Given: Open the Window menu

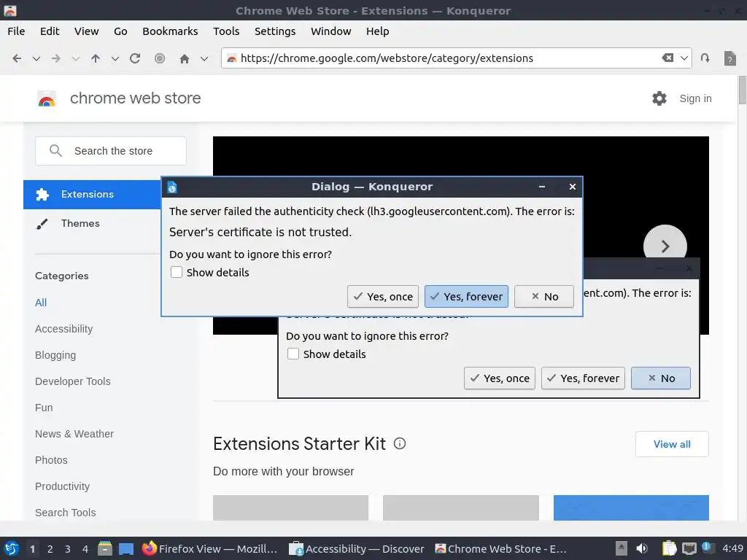Looking at the screenshot, I should tap(330, 31).
